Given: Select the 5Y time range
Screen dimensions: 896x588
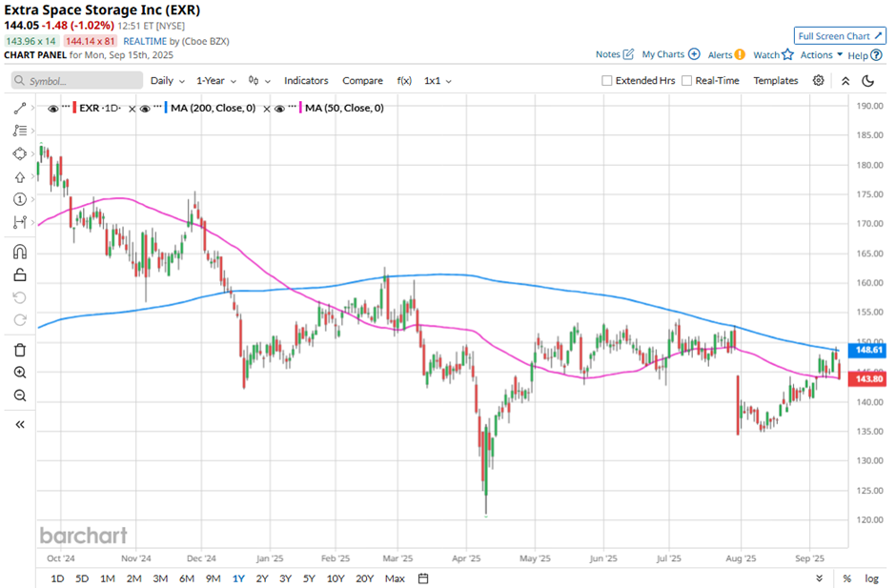Looking at the screenshot, I should [309, 578].
